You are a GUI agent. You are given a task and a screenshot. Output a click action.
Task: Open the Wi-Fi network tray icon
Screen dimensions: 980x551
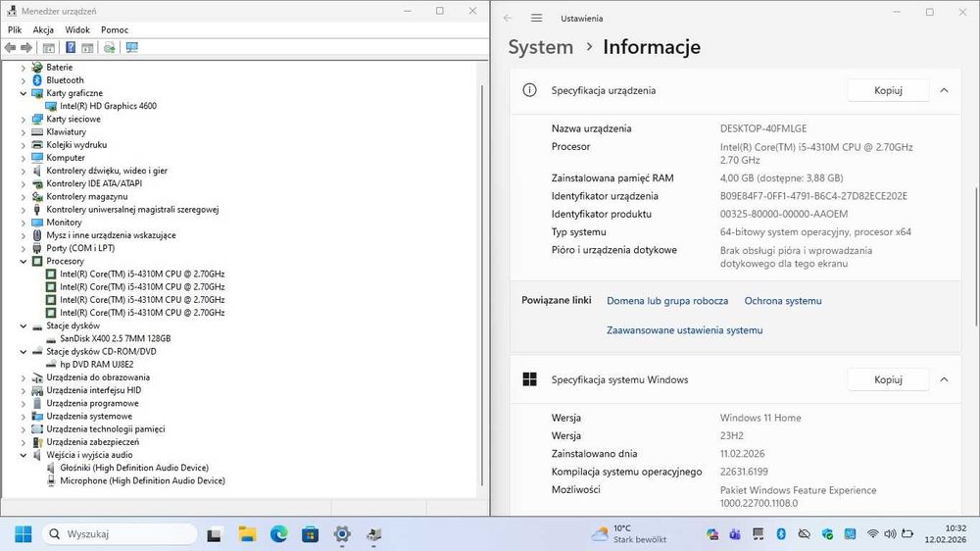coord(872,534)
